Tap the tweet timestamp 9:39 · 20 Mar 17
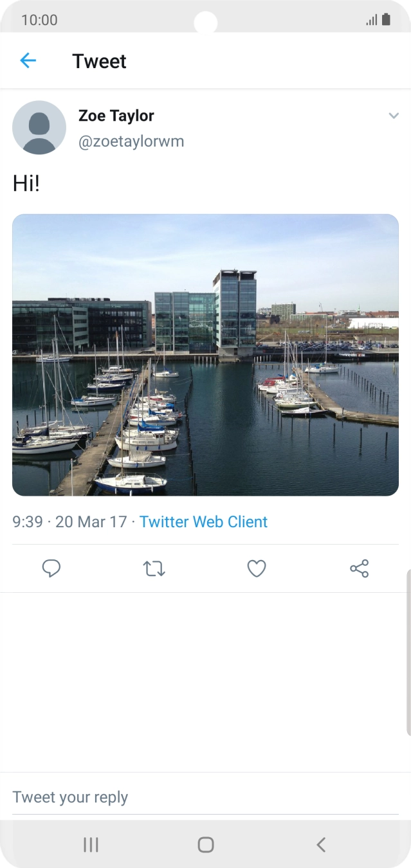The image size is (411, 868). [x=69, y=521]
